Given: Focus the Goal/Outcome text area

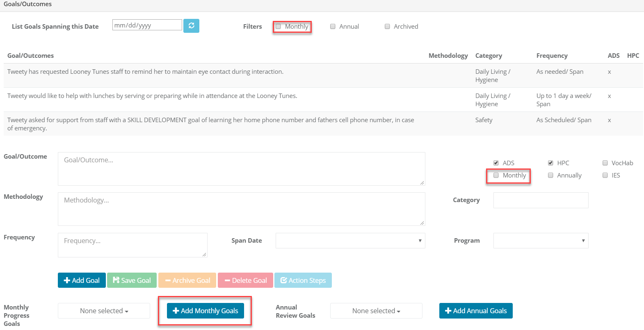Looking at the screenshot, I should click(x=241, y=169).
